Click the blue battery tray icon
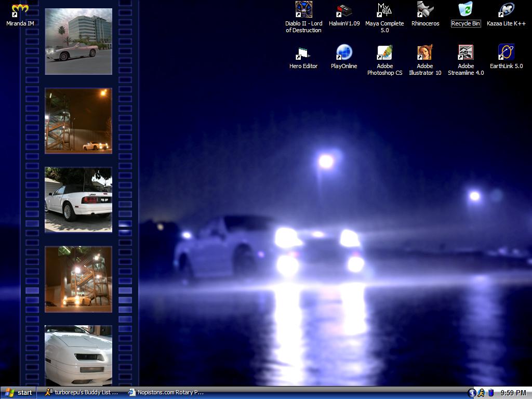 [490, 393]
